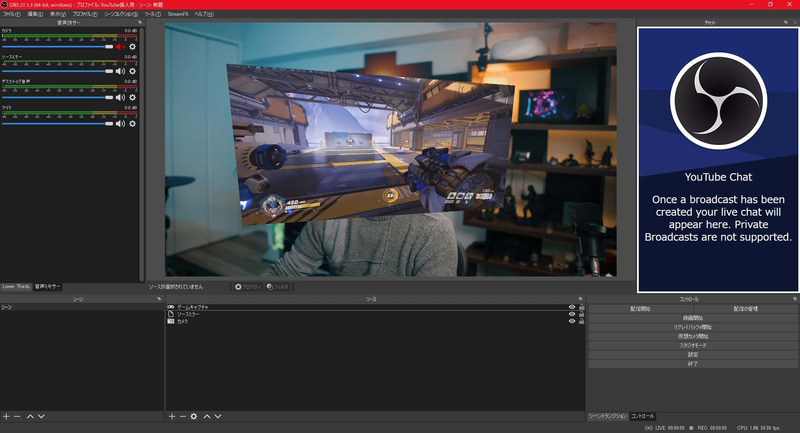The image size is (800, 433).
Task: Remove scene with the minus icon
Action: click(17, 417)
